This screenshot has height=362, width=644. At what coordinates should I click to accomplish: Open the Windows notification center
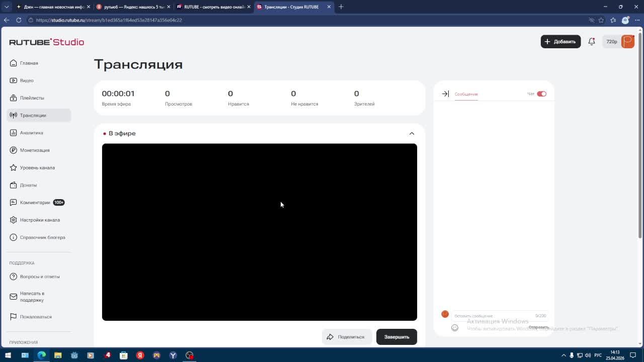(633, 355)
